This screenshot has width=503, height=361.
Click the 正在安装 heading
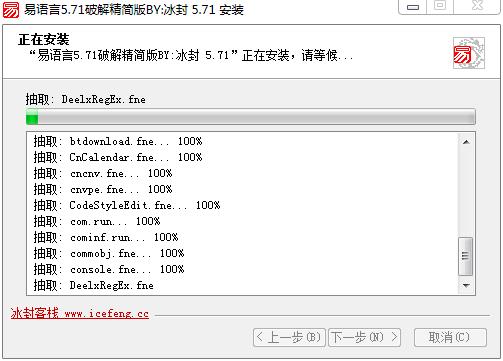[44, 40]
